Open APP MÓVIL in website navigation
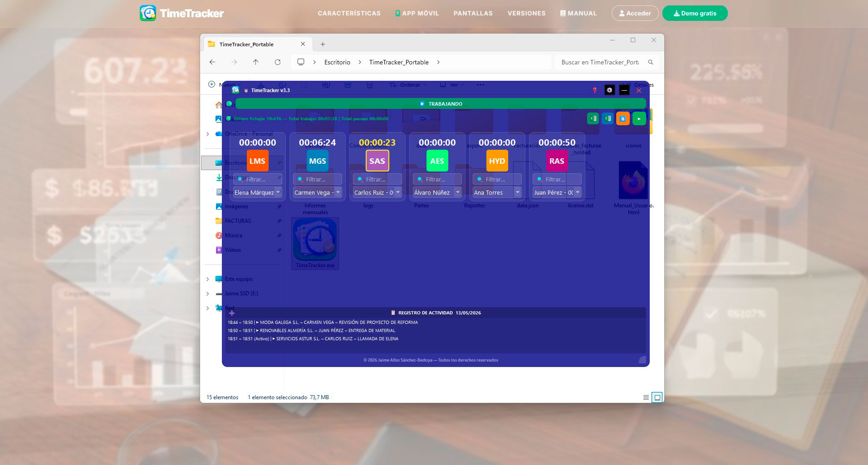This screenshot has width=868, height=465. [x=417, y=13]
